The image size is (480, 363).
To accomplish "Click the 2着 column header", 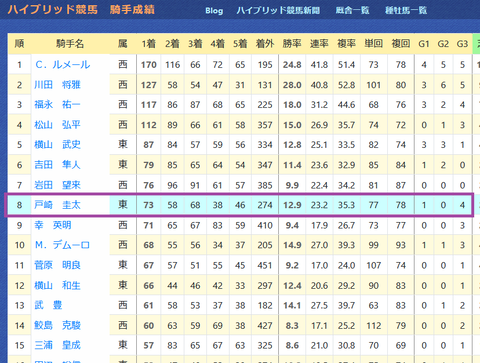I will coord(172,44).
